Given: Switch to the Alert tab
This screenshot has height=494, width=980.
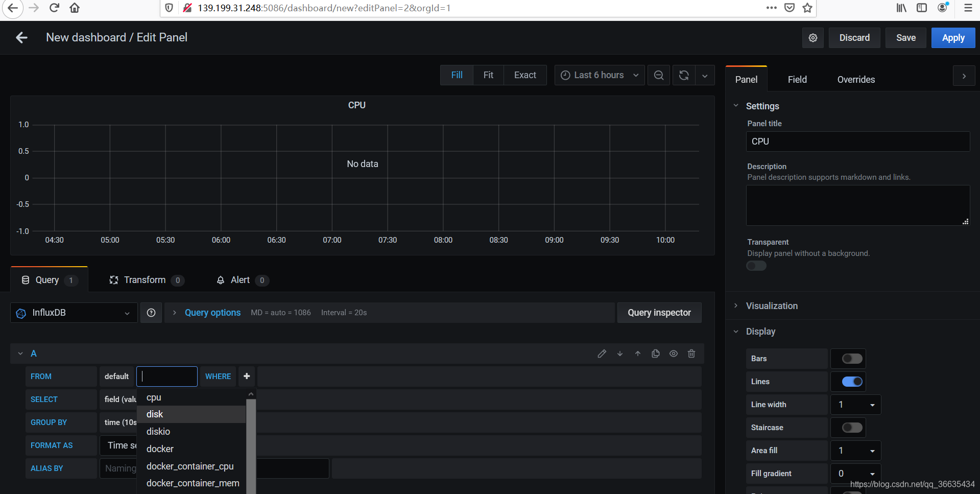Looking at the screenshot, I should 242,280.
